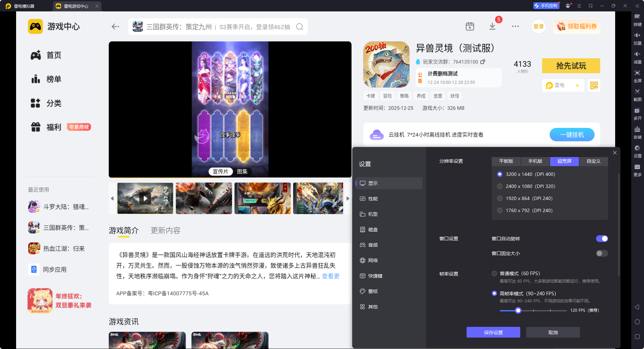Open the 按键 keymapping tool

coord(637,19)
